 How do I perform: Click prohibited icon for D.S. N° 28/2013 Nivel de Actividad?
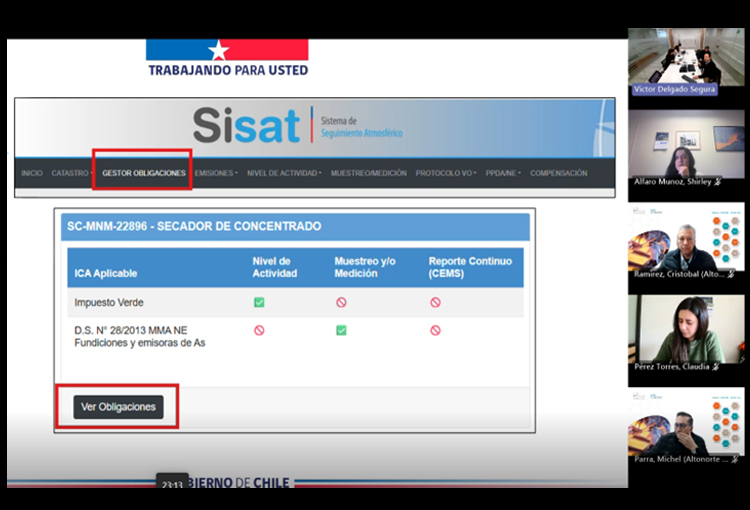click(x=259, y=330)
